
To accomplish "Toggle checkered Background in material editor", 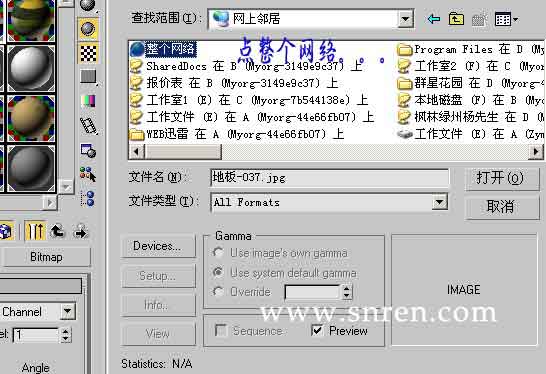I will coord(88,53).
